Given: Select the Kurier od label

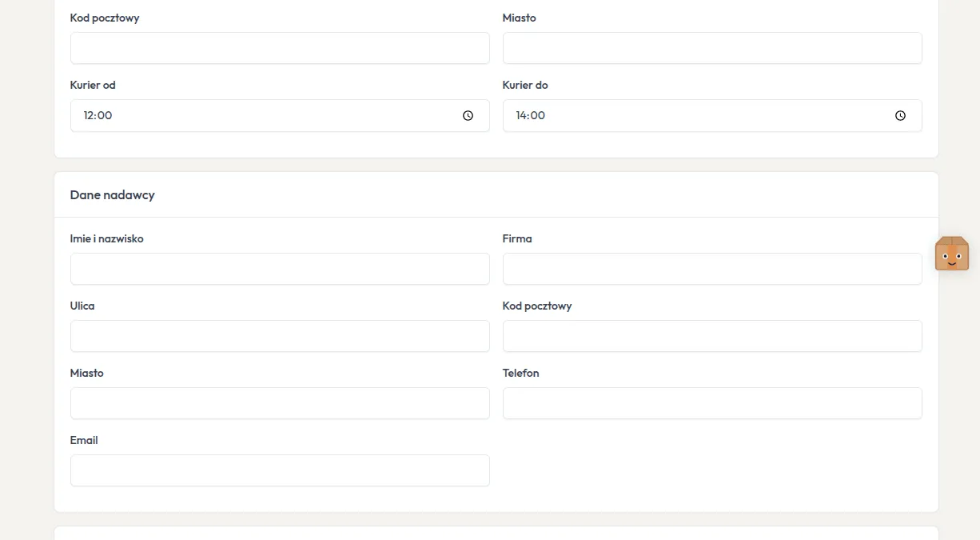Looking at the screenshot, I should [93, 85].
